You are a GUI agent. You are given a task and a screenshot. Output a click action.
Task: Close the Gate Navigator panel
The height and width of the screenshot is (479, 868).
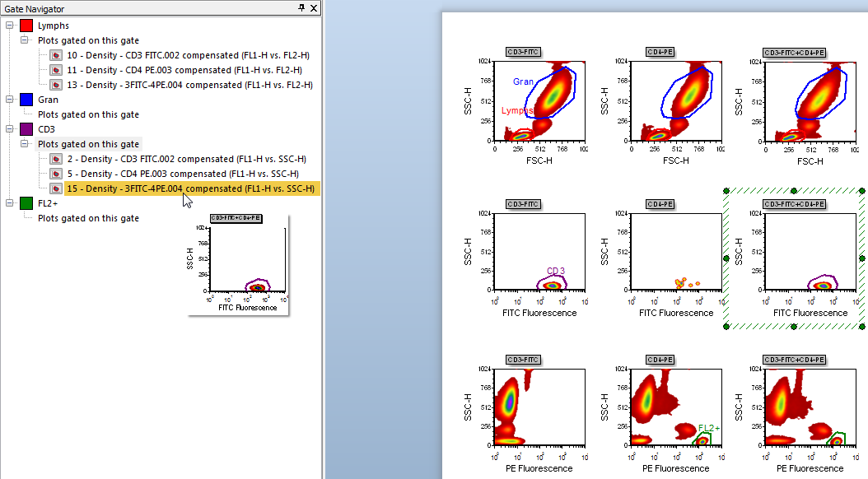(314, 7)
